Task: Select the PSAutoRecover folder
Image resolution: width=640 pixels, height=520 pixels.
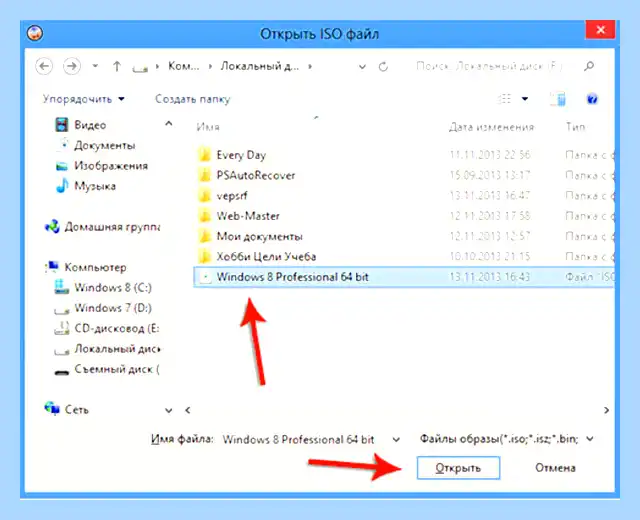Action: (x=256, y=176)
